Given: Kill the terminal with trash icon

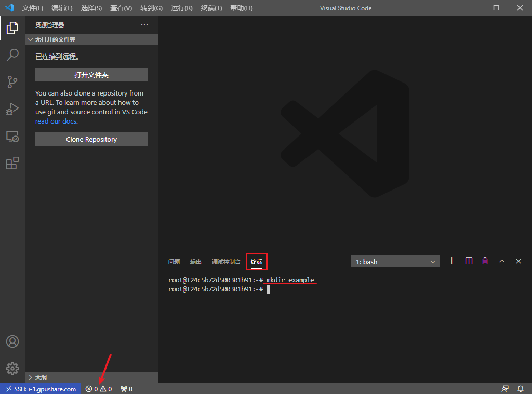Looking at the screenshot, I should [485, 261].
